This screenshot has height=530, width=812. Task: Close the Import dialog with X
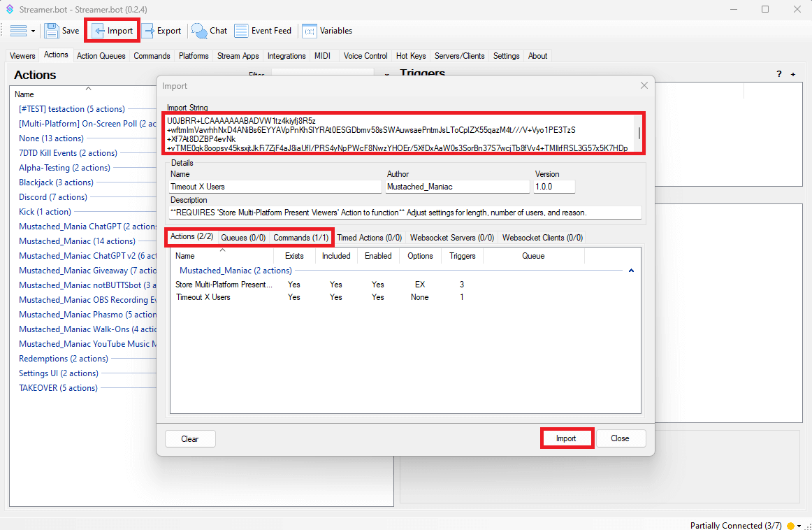pos(644,85)
